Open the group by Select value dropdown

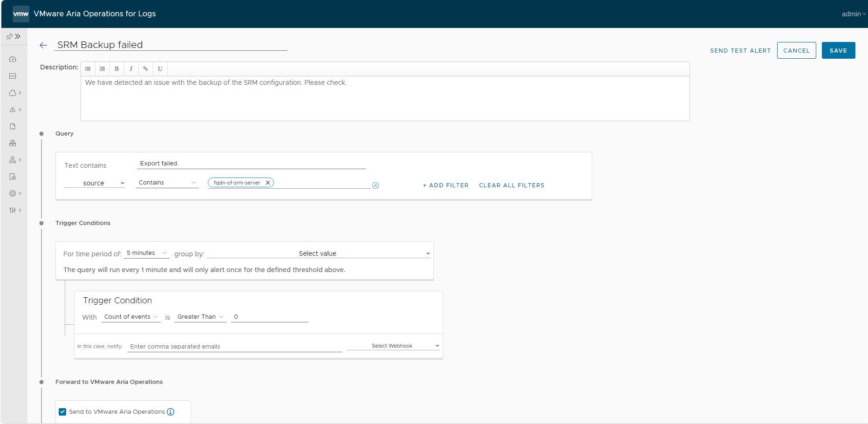(319, 253)
